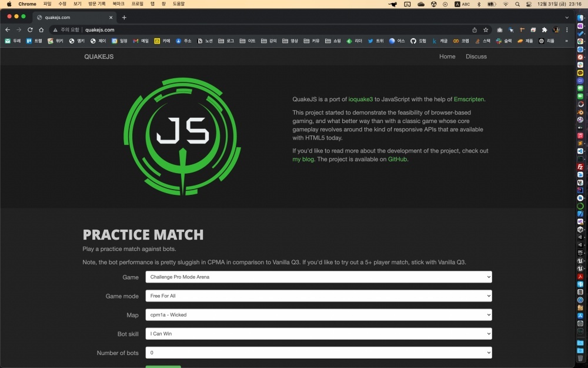Open the 방문 기록 menu
This screenshot has height=368, width=588.
pyautogui.click(x=97, y=4)
